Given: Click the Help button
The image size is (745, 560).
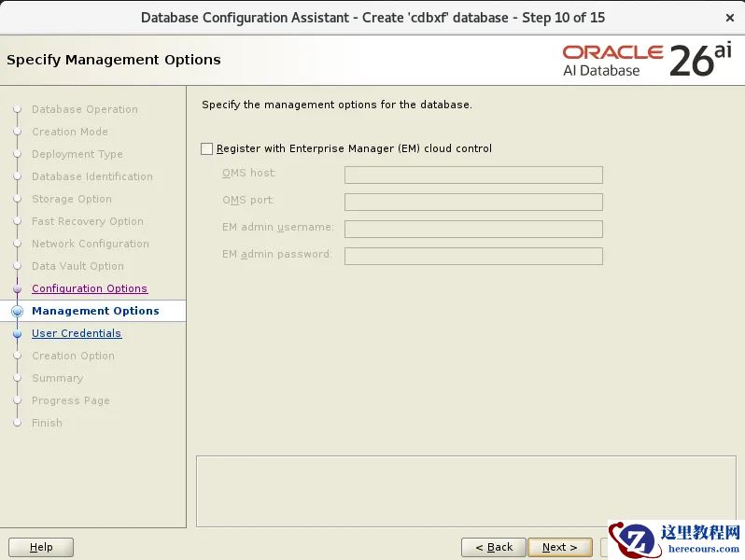Looking at the screenshot, I should click(x=41, y=547).
